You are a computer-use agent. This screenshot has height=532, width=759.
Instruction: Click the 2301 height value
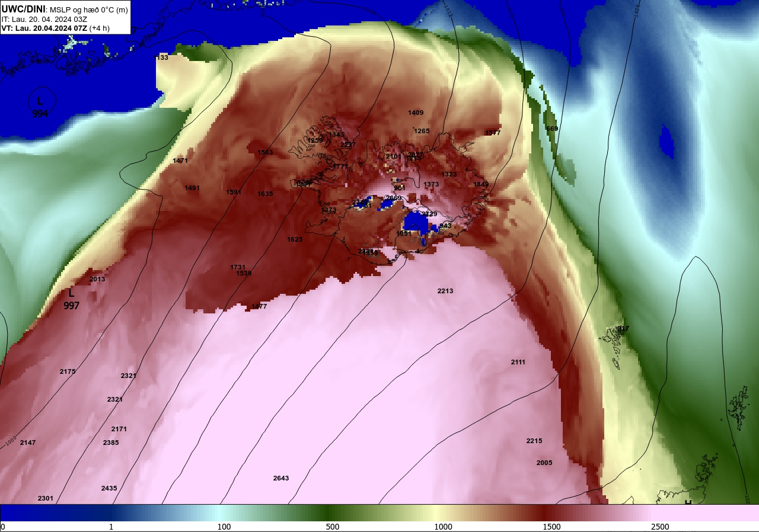click(x=46, y=498)
